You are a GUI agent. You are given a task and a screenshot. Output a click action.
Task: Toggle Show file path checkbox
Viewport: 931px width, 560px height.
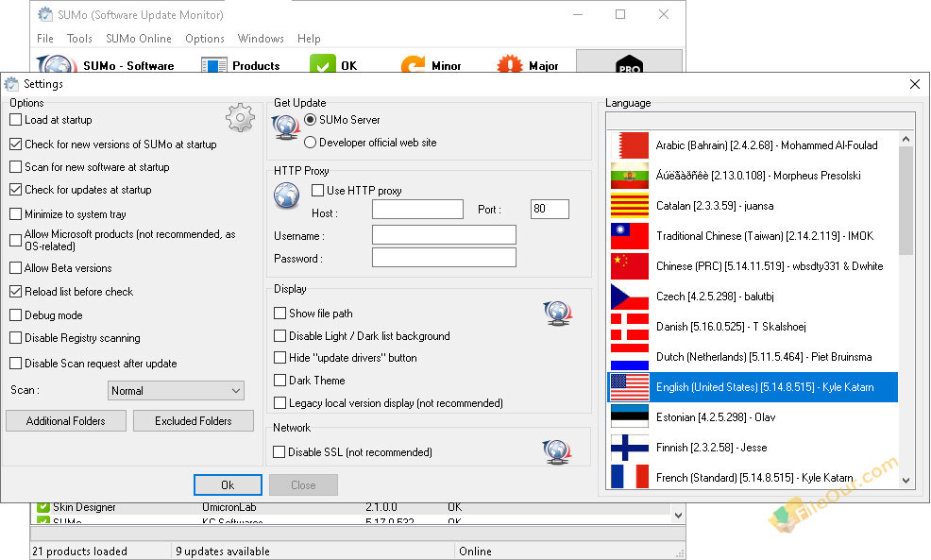tap(279, 313)
